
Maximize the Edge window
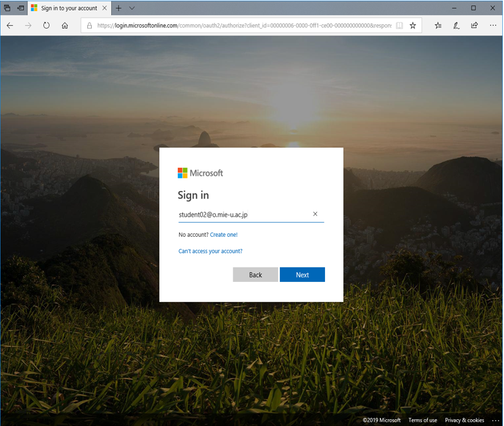pyautogui.click(x=473, y=8)
